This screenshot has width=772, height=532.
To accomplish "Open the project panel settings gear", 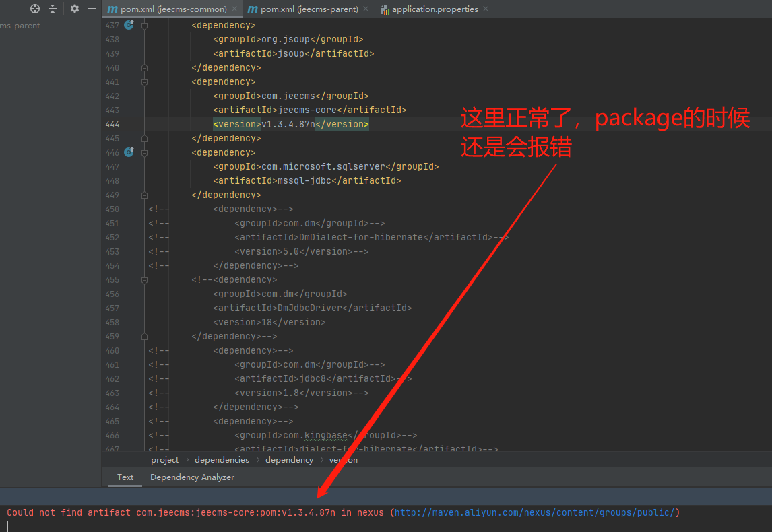I will coord(74,8).
